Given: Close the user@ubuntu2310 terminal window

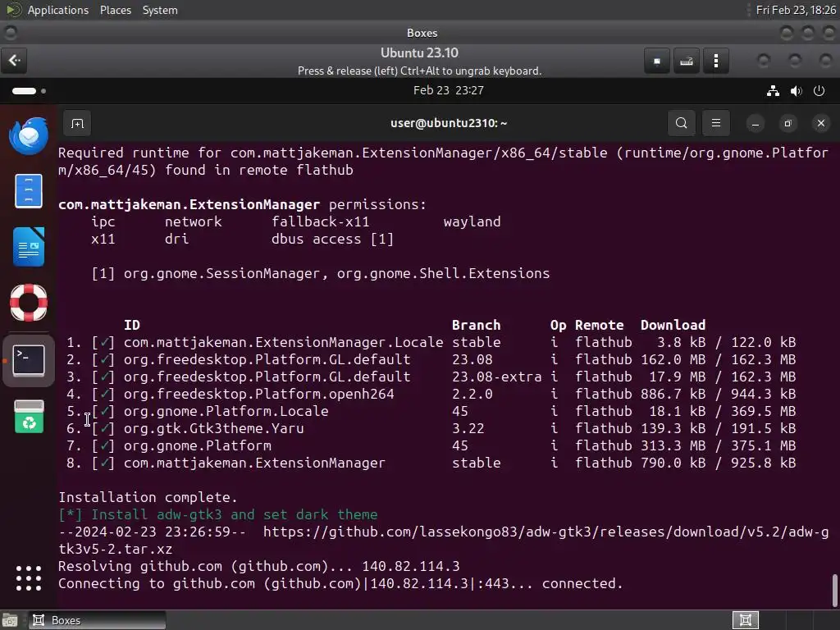Looking at the screenshot, I should (x=820, y=124).
